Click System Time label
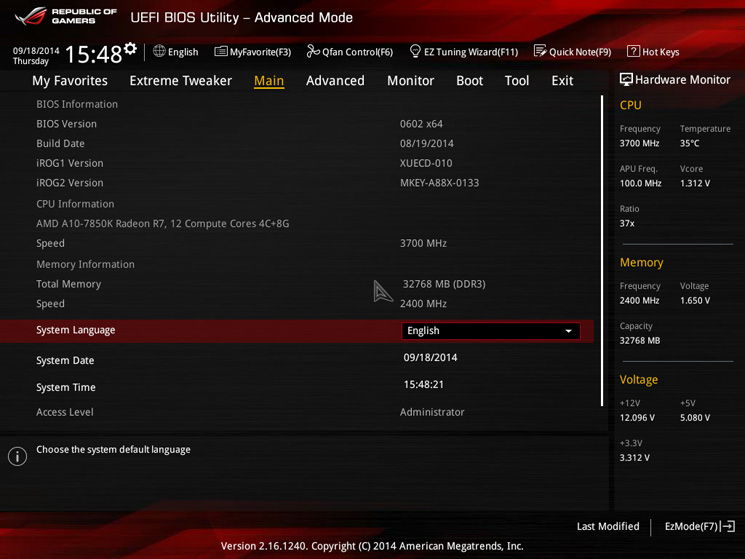 point(66,388)
